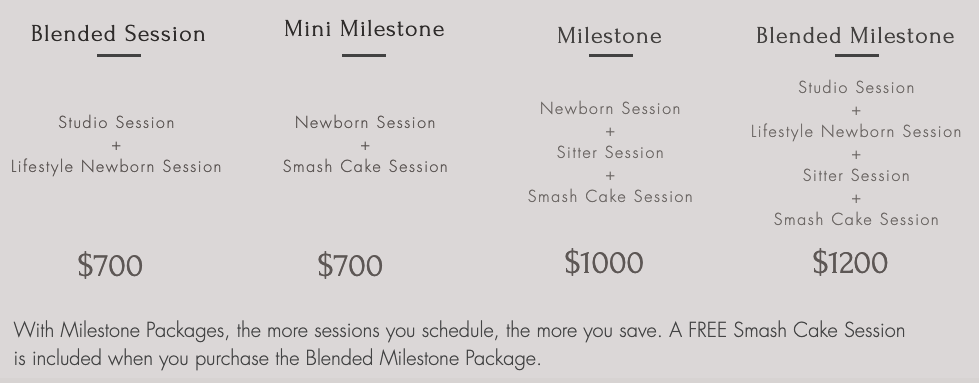The width and height of the screenshot is (979, 383).
Task: Click Lifestyle Newborn Session under Blended Session
Action: (116, 167)
